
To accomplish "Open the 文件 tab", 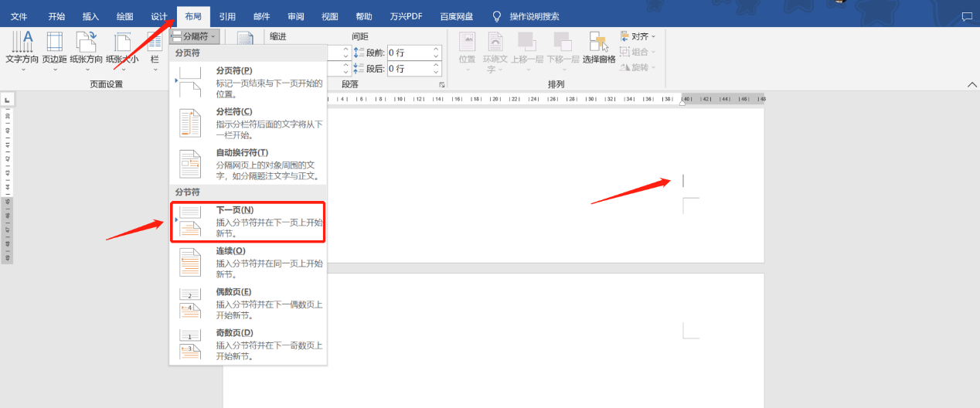I will click(19, 16).
